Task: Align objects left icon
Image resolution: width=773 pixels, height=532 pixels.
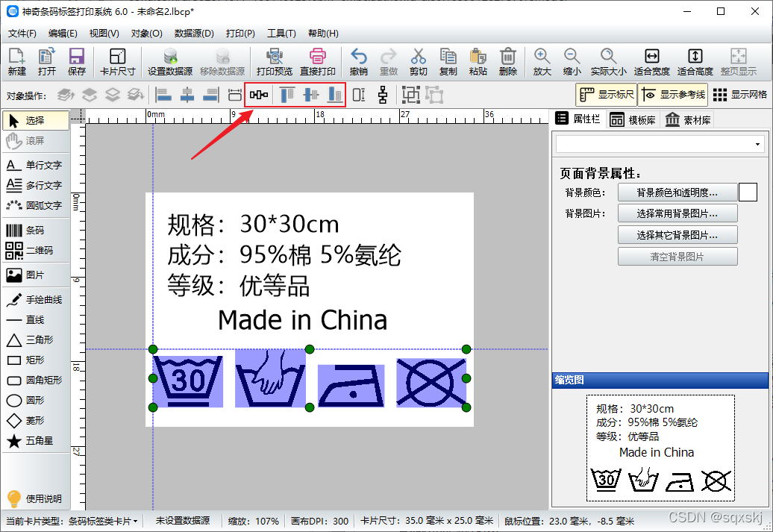Action: [163, 95]
